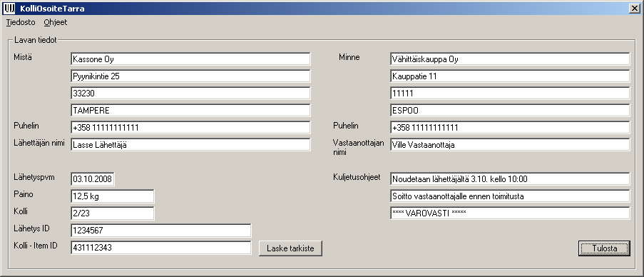Click the Lähetys ID field 1234567
This screenshot has height=277, width=644.
[160, 231]
